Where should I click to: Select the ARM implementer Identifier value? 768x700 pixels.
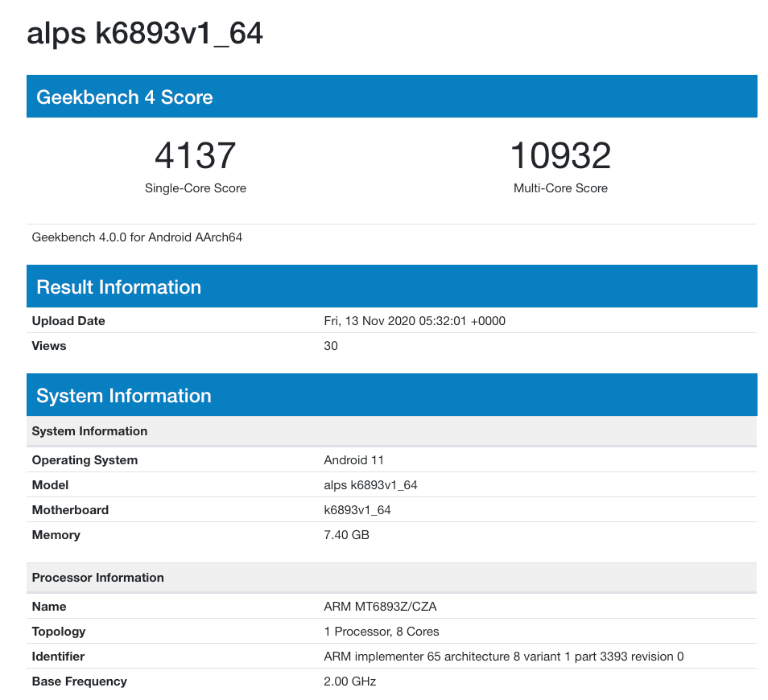tap(503, 657)
